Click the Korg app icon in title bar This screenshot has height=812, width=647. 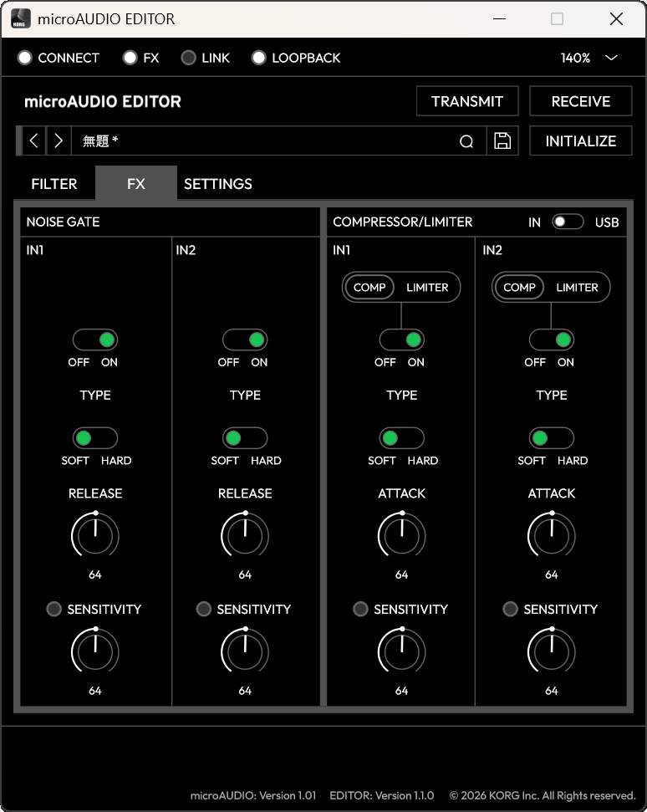[20, 18]
